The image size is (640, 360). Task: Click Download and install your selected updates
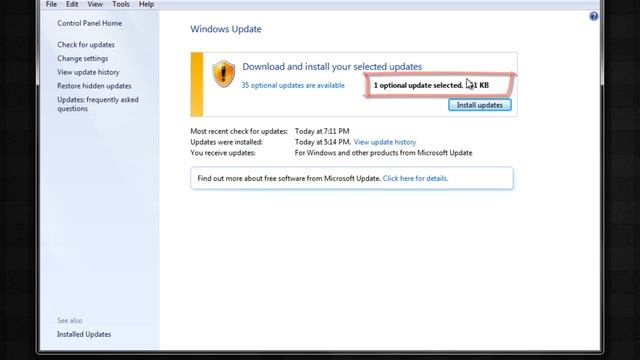pyautogui.click(x=332, y=67)
